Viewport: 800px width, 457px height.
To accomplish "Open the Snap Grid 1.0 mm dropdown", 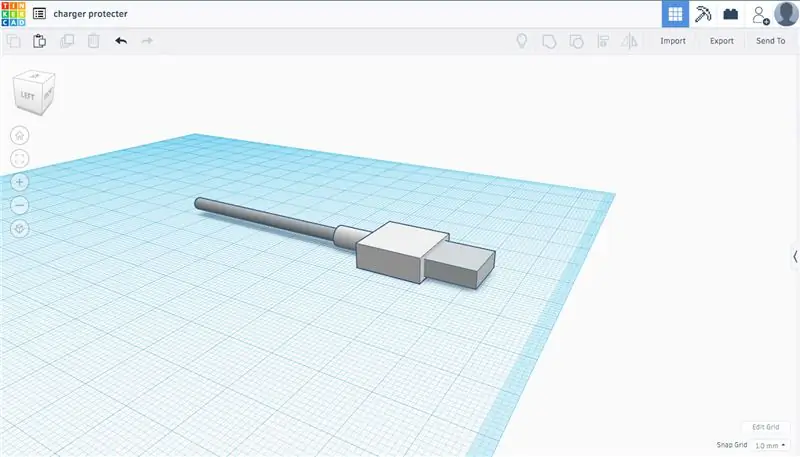I will click(x=770, y=445).
